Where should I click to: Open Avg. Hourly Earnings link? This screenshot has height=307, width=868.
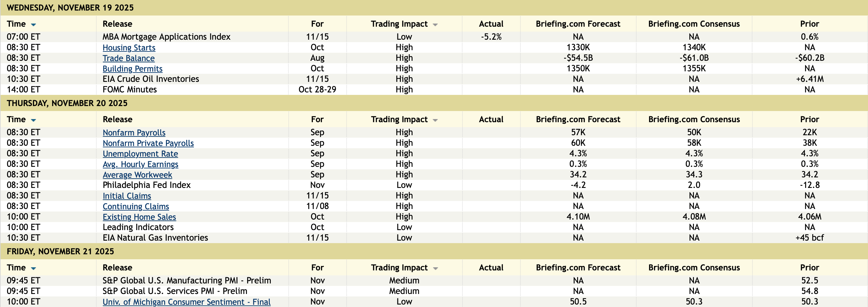click(x=140, y=164)
